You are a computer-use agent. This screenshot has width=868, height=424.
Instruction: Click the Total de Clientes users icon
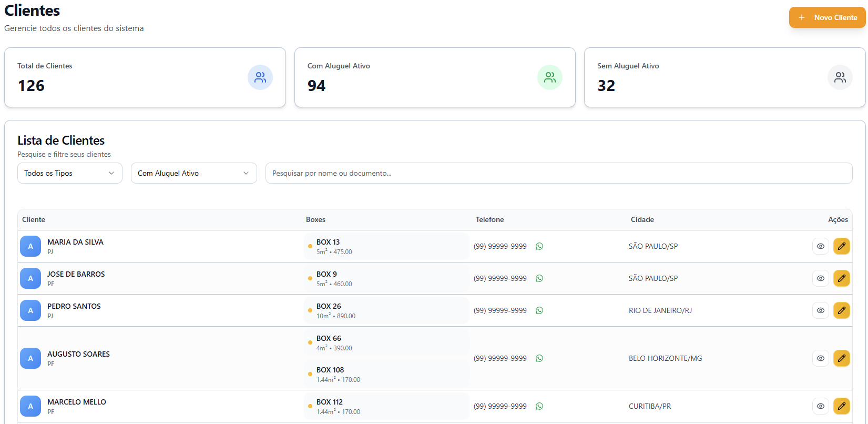(x=260, y=77)
